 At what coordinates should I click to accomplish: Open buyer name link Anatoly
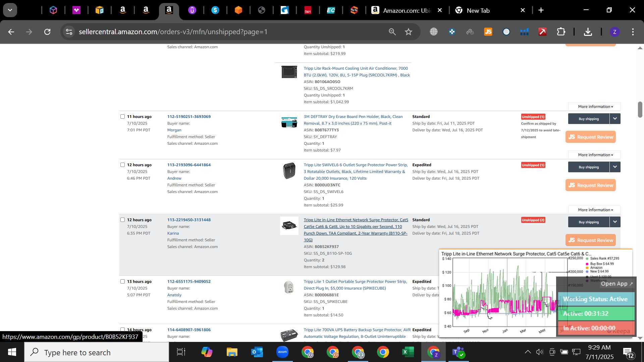(174, 295)
